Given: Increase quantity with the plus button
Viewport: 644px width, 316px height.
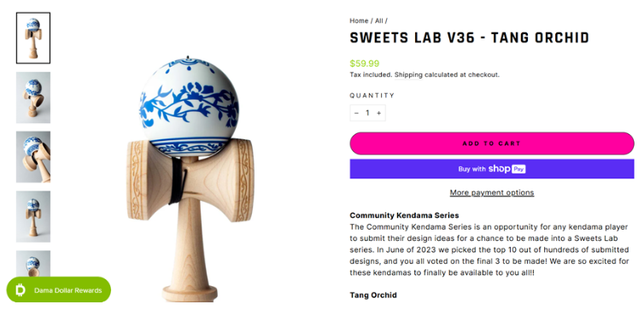Looking at the screenshot, I should click(x=378, y=113).
